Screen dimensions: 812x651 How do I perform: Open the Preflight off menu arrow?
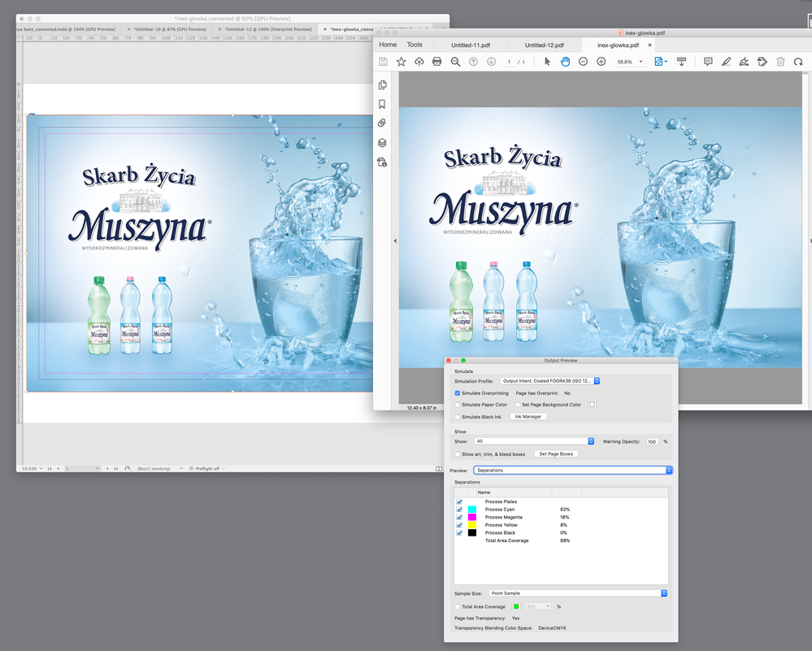224,468
